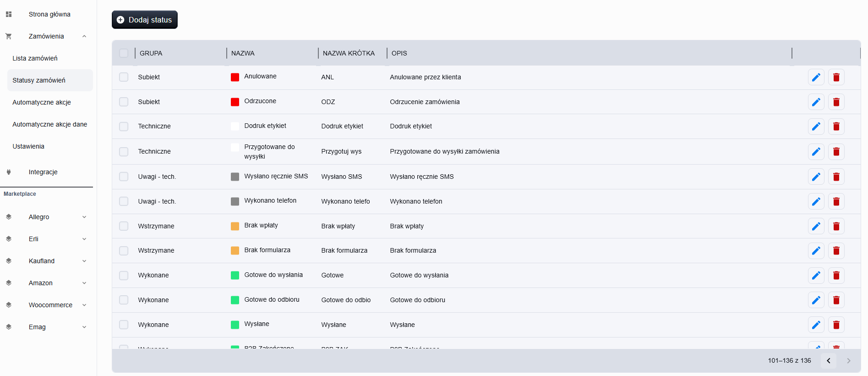Check the Odrzucone row checkbox

coord(124,102)
